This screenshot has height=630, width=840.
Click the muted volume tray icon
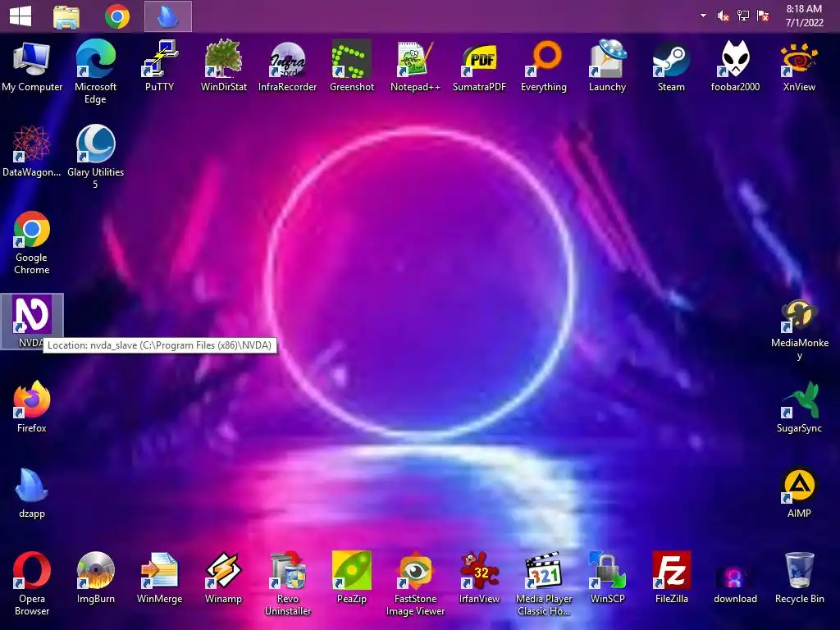pos(724,16)
